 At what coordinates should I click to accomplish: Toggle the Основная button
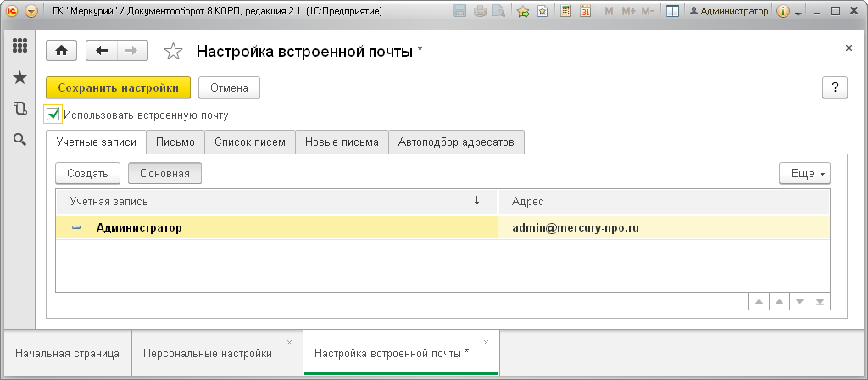(165, 173)
